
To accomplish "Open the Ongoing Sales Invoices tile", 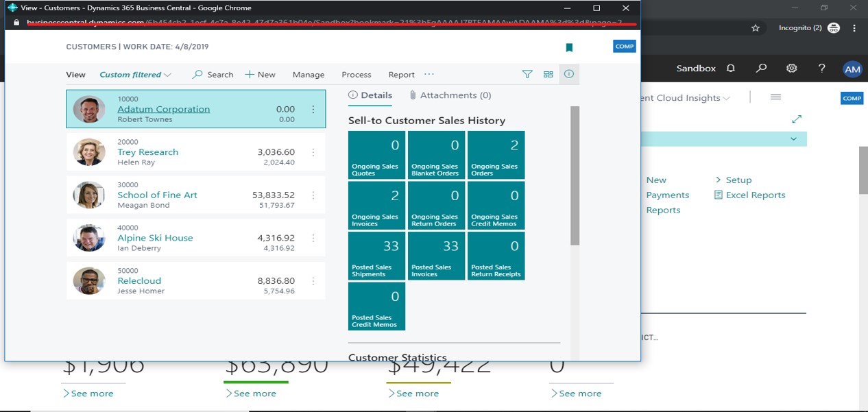I will [x=377, y=205].
